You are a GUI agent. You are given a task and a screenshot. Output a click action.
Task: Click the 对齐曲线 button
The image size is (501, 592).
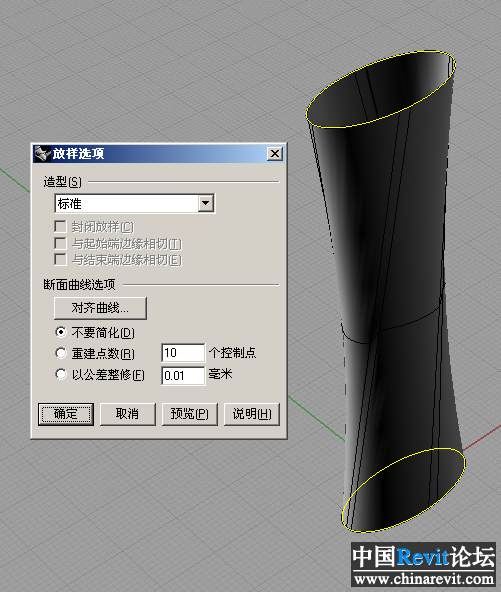point(100,308)
